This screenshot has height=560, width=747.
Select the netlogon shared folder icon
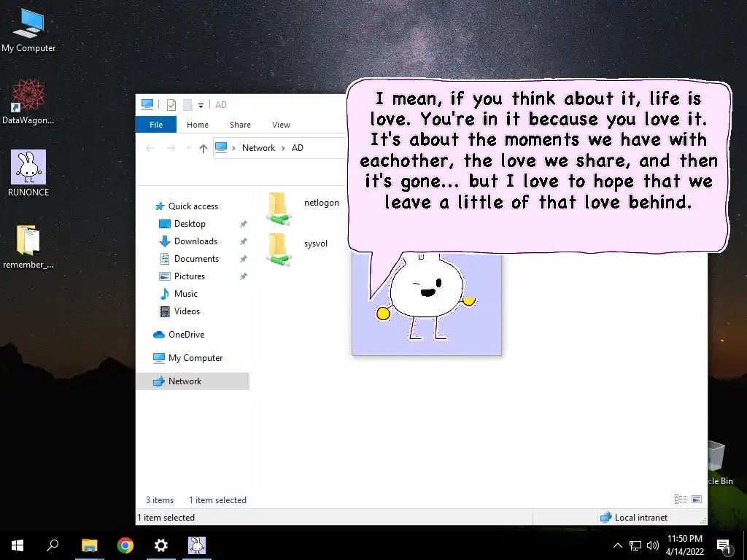pyautogui.click(x=278, y=209)
